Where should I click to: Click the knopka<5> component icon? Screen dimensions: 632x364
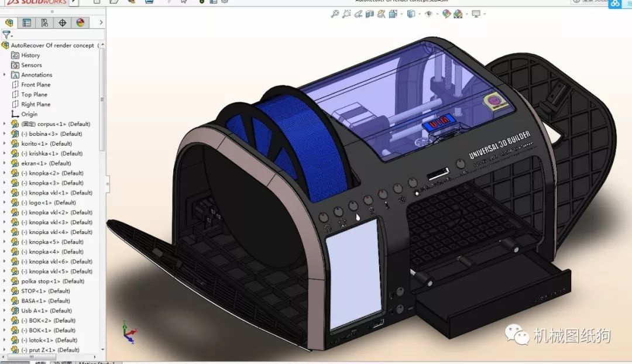pyautogui.click(x=15, y=242)
